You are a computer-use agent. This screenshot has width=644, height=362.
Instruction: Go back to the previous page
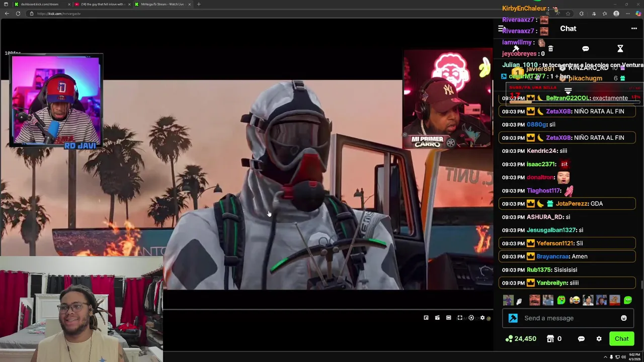pos(7,14)
